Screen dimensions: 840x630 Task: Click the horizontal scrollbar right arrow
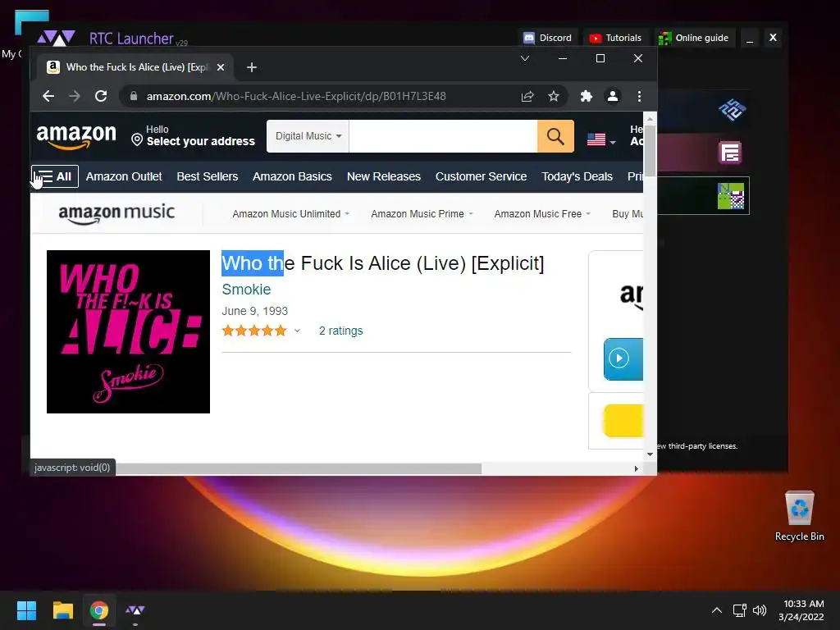(636, 468)
